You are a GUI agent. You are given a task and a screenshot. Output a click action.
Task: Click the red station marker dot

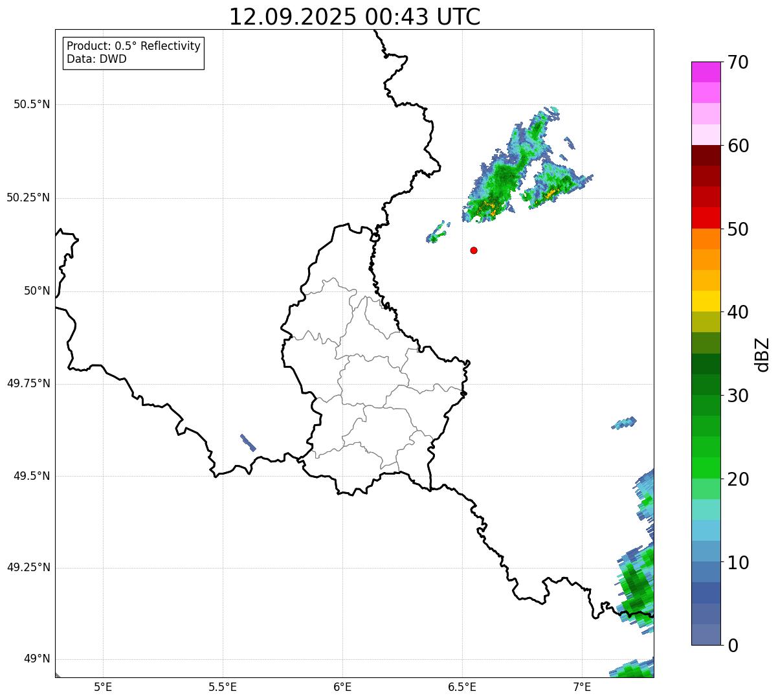click(x=474, y=250)
